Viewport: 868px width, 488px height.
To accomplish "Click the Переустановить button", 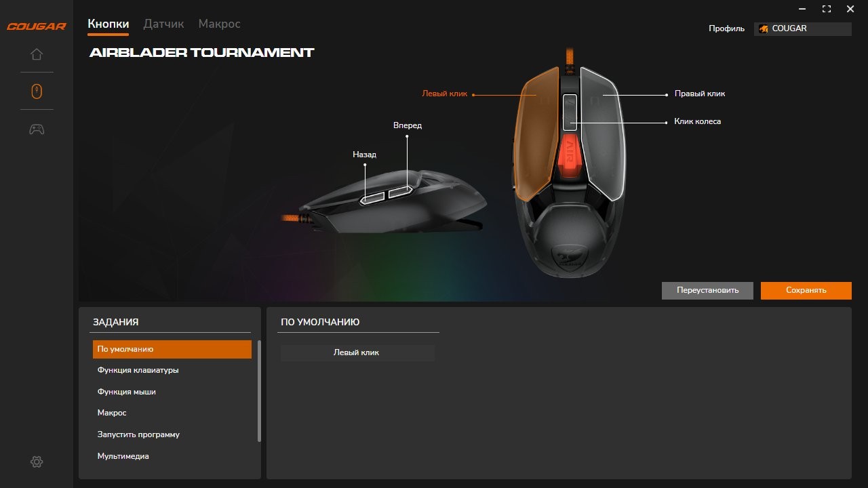I will click(707, 290).
